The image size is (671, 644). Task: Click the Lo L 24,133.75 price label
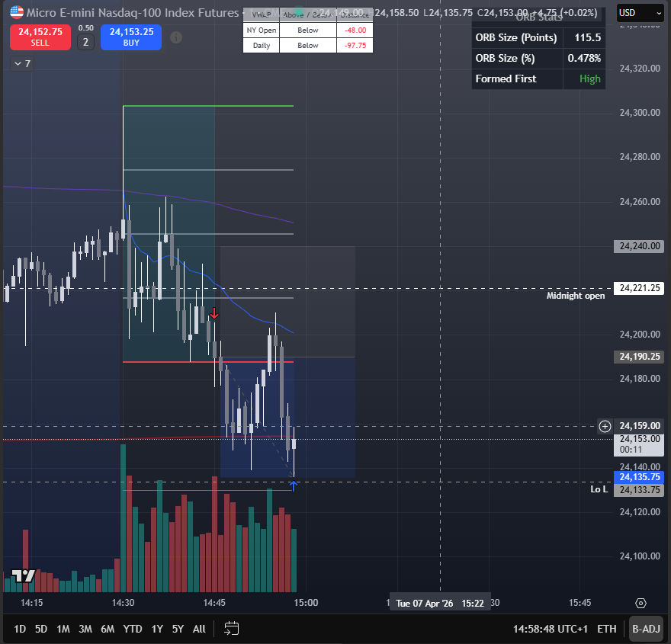coord(639,489)
